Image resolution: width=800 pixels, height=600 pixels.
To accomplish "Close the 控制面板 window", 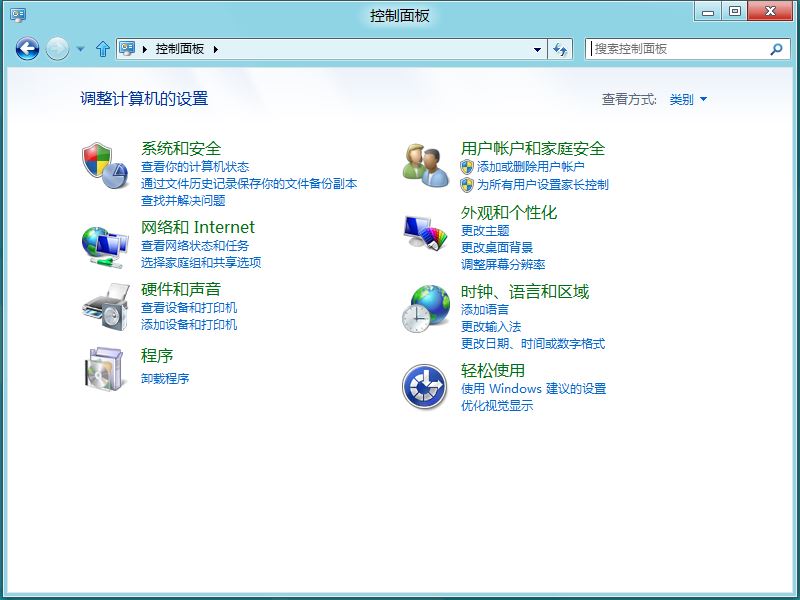I will coord(770,11).
